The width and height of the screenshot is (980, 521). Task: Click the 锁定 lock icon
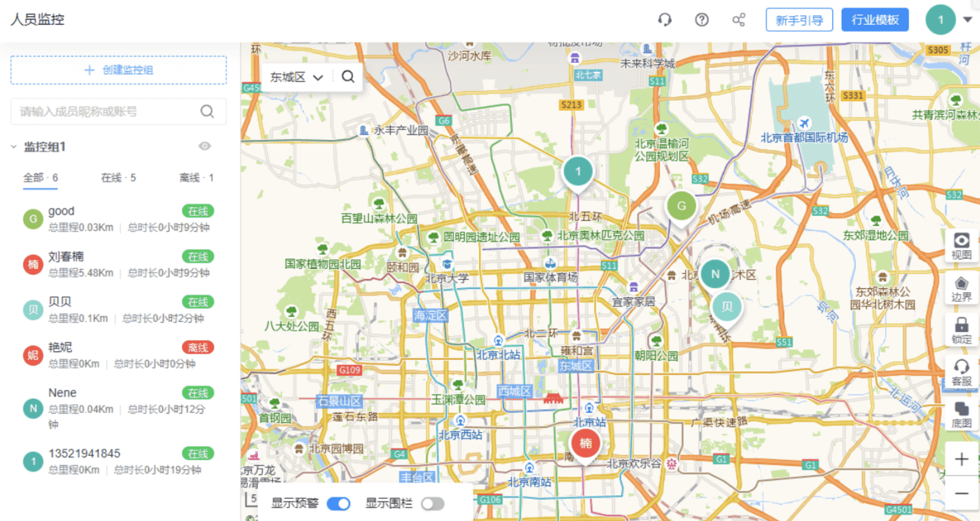(961, 331)
